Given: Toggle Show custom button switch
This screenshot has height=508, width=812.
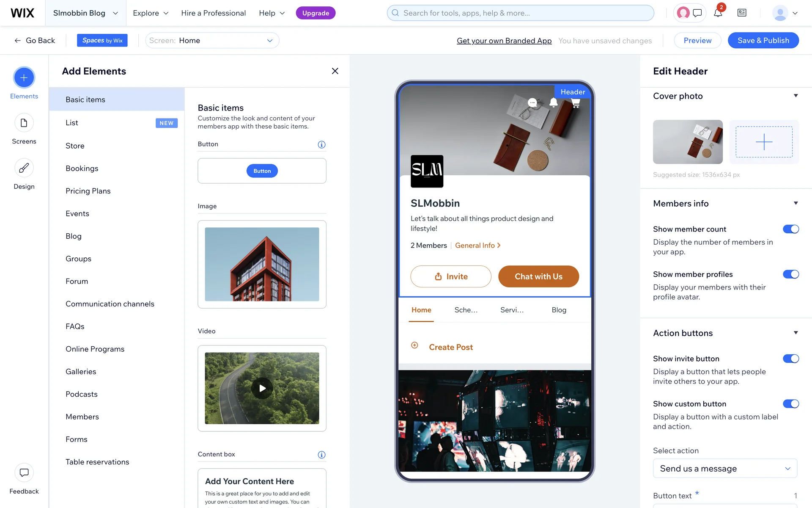Looking at the screenshot, I should click(790, 404).
